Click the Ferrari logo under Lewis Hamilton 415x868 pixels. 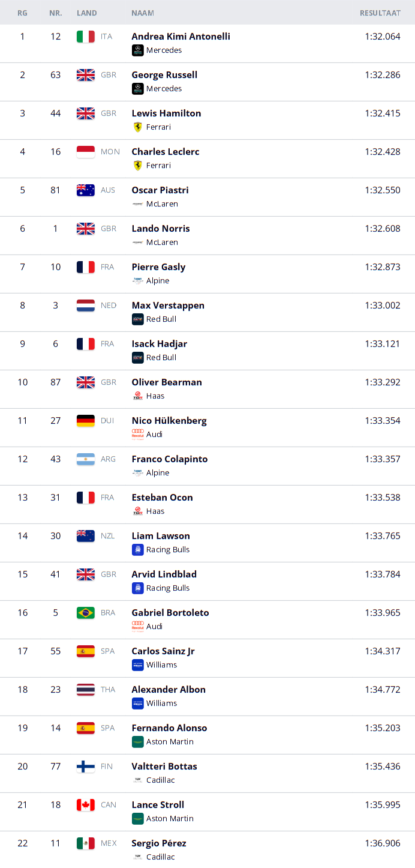[137, 127]
